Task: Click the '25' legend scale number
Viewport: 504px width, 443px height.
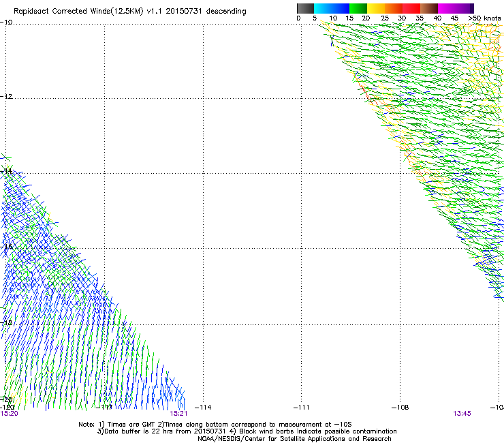Action: [385, 18]
